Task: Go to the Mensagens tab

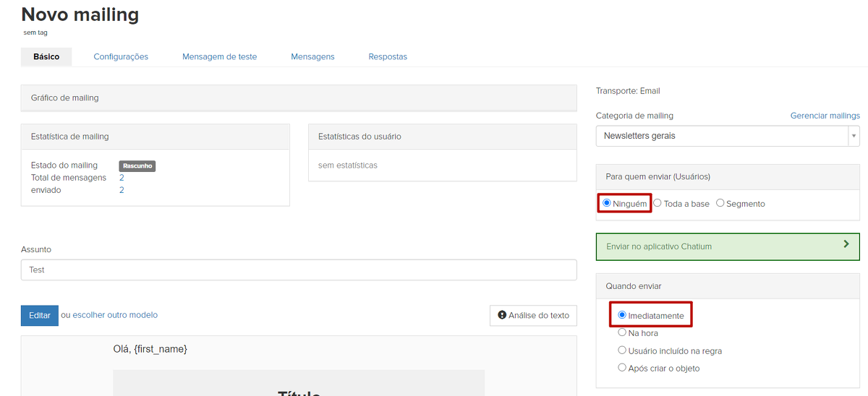Action: 312,56
